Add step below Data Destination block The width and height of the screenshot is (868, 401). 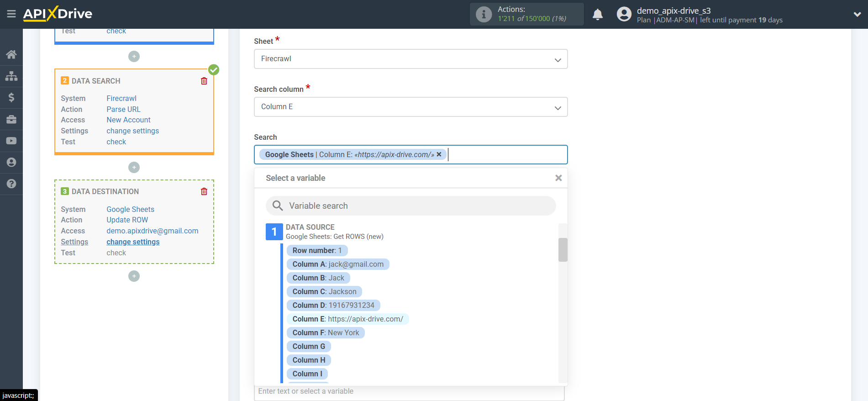click(134, 276)
